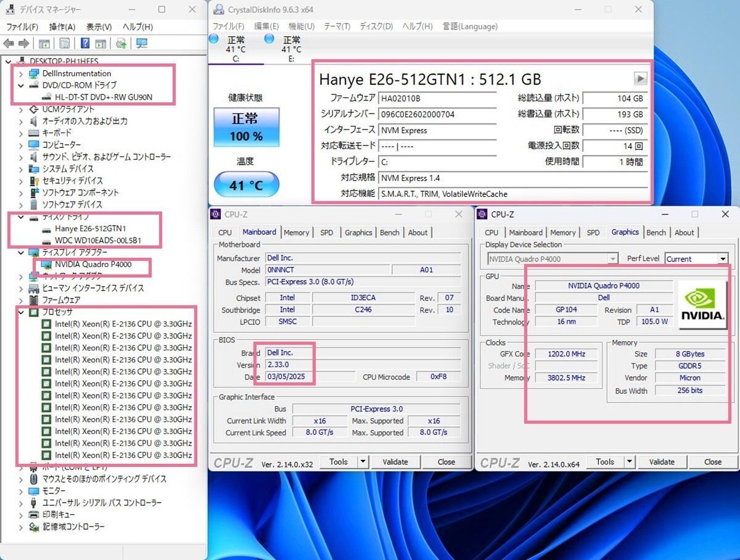The height and width of the screenshot is (560, 740).
Task: Click the ソフトウェア コンポーネント row
Action: (x=81, y=192)
